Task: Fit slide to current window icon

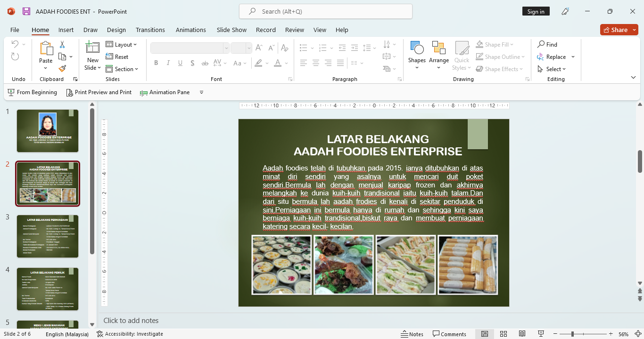Action: [x=637, y=334]
